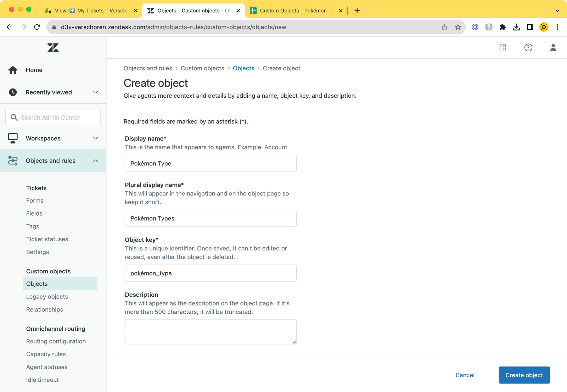Click the magnifier in the Admin Center search
The image size is (567, 392).
click(14, 117)
